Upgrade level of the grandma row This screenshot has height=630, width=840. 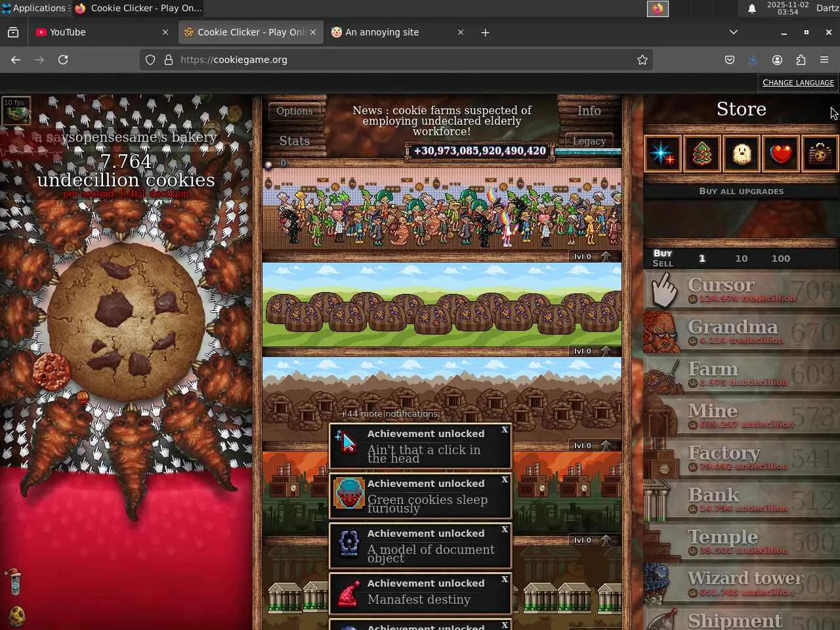tap(592, 257)
